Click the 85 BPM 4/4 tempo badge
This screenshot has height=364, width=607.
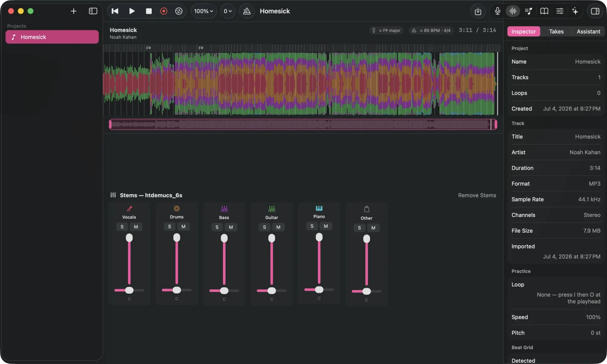coord(431,30)
